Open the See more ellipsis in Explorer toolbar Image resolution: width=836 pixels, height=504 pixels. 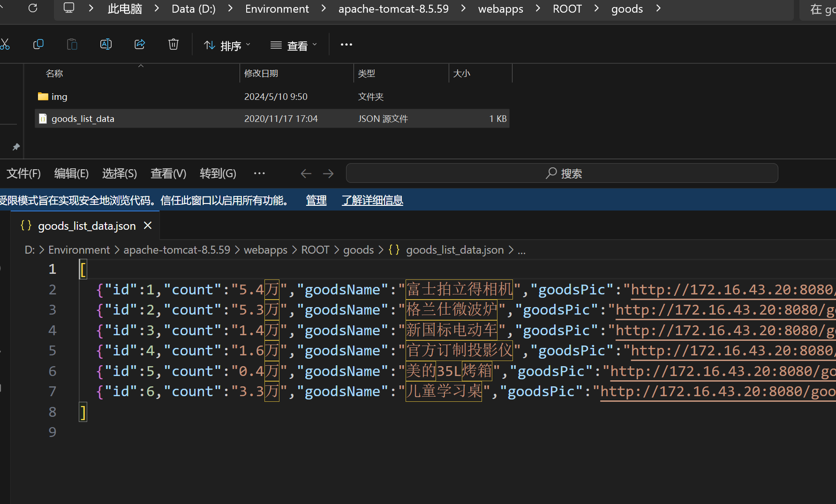coord(346,45)
